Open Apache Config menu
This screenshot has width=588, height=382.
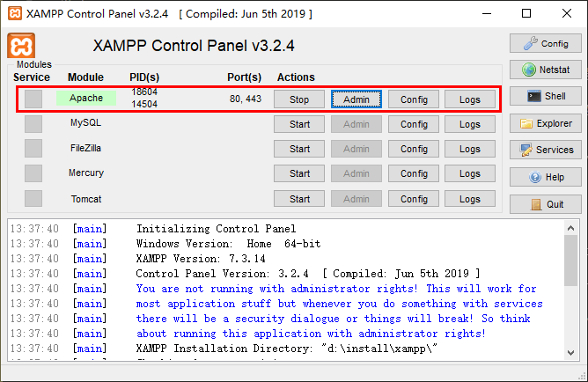pyautogui.click(x=414, y=99)
